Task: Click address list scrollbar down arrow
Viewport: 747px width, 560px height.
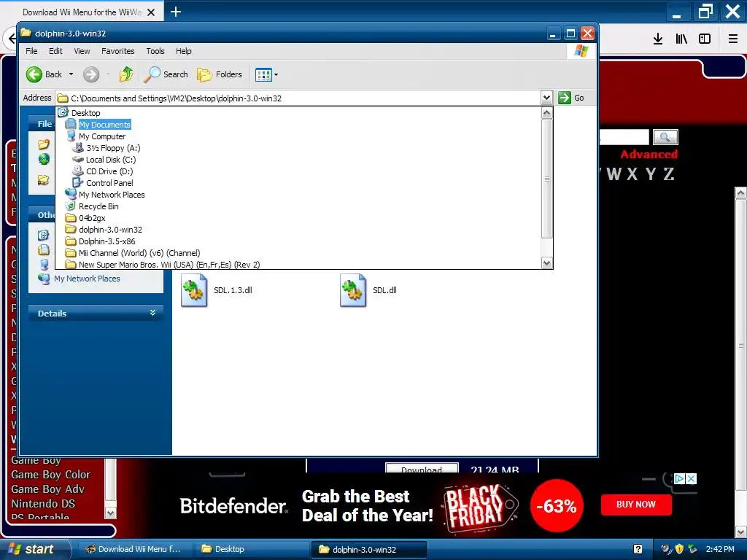Action: tap(547, 262)
